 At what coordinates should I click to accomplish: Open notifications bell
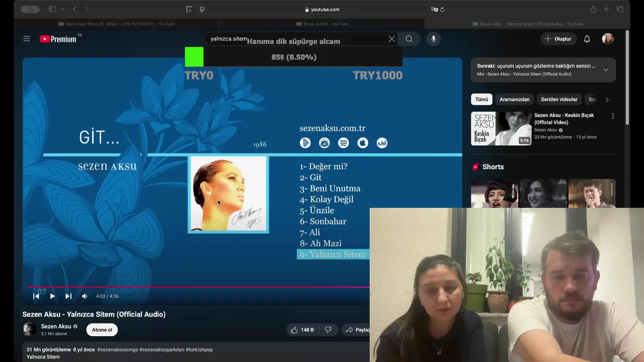click(587, 39)
